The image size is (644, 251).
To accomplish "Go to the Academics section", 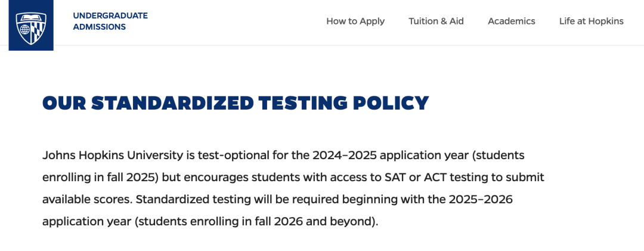I will (x=512, y=21).
